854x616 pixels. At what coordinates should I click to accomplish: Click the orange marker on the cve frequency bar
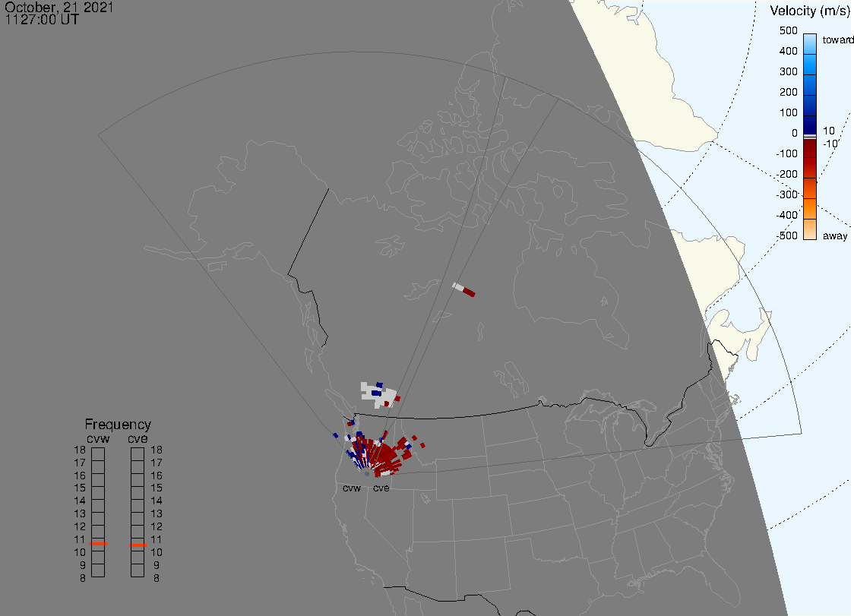point(138,545)
